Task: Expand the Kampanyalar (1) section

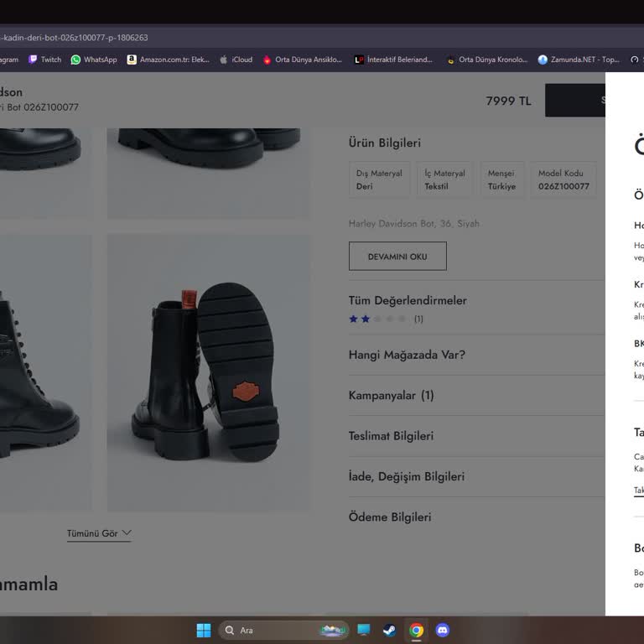Action: pos(391,395)
